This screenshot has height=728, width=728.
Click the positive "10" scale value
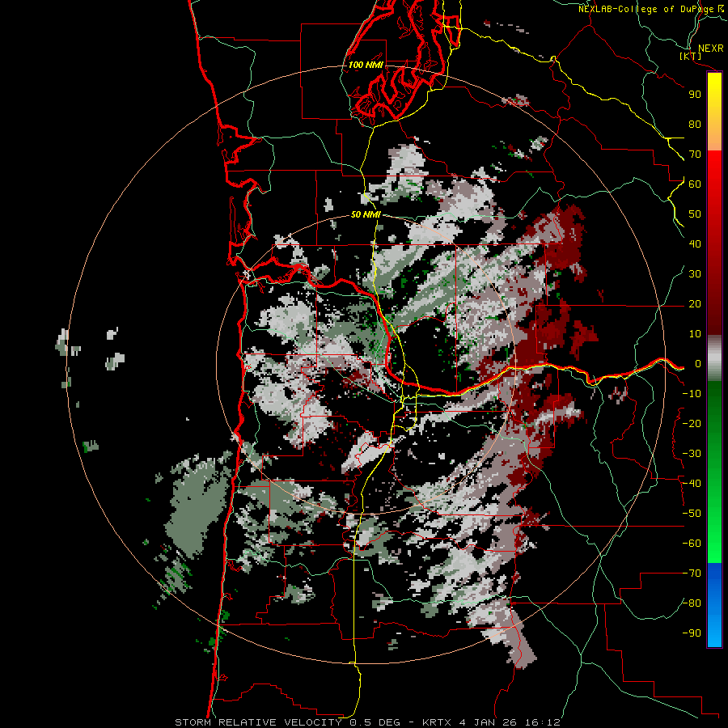coord(695,334)
